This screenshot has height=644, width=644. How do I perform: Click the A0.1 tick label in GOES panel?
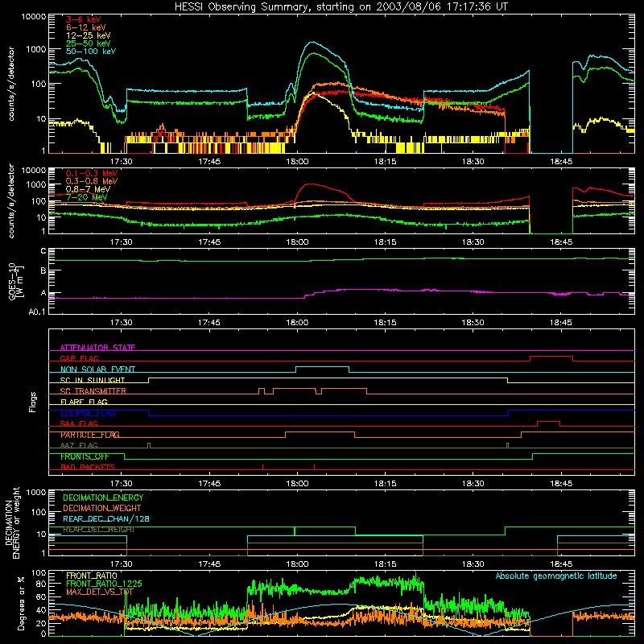point(37,312)
